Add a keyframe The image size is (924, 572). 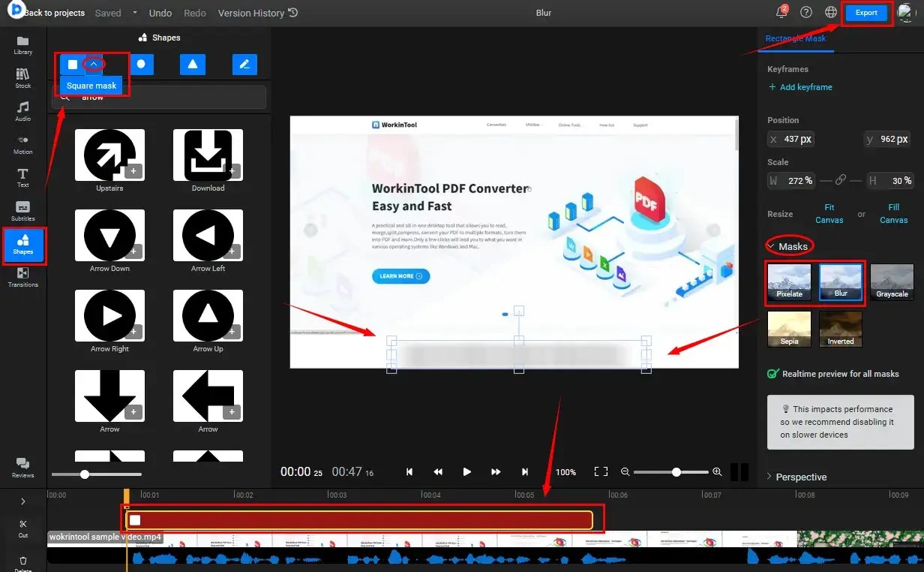click(x=800, y=87)
